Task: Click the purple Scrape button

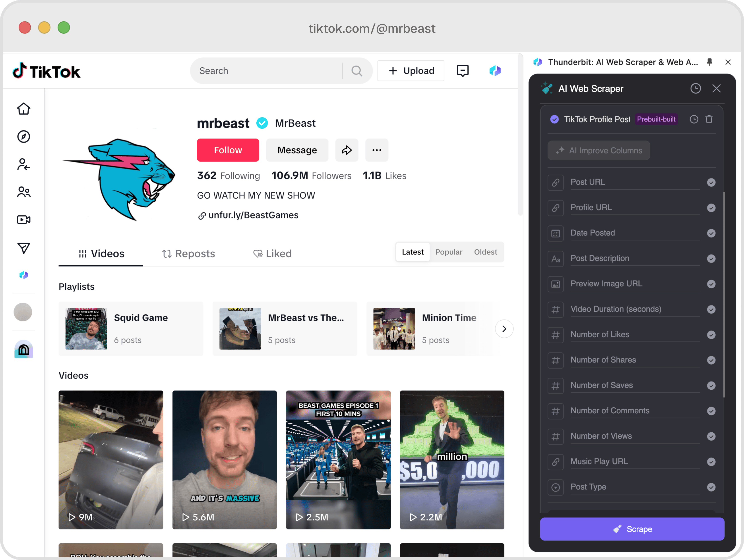Action: 632,529
